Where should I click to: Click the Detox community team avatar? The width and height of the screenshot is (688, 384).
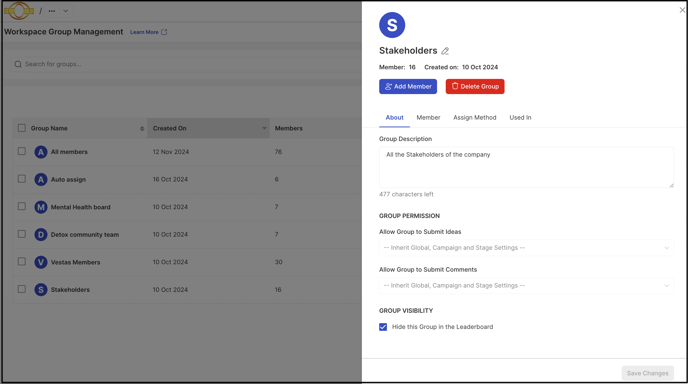(41, 235)
